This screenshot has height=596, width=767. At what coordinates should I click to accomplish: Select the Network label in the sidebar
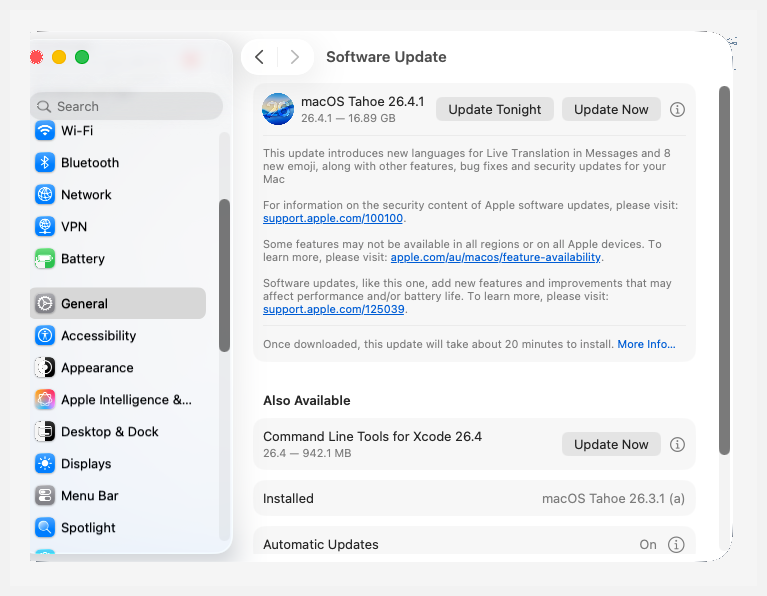[x=86, y=195]
